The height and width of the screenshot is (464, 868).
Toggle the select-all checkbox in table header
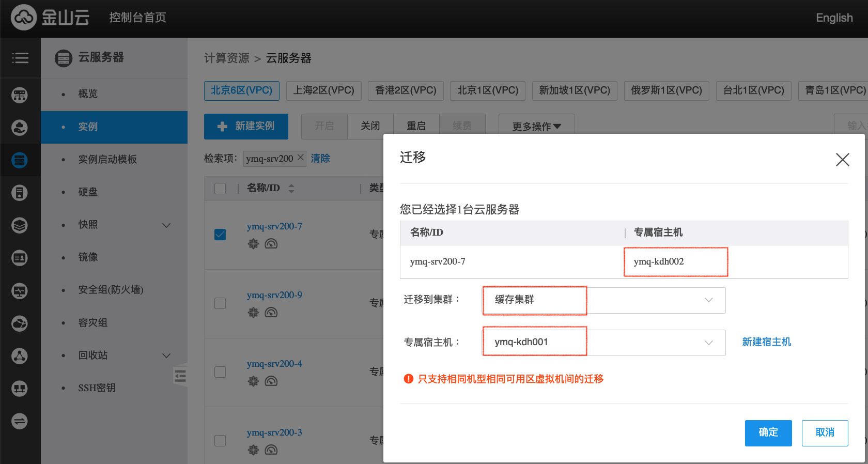coord(220,189)
